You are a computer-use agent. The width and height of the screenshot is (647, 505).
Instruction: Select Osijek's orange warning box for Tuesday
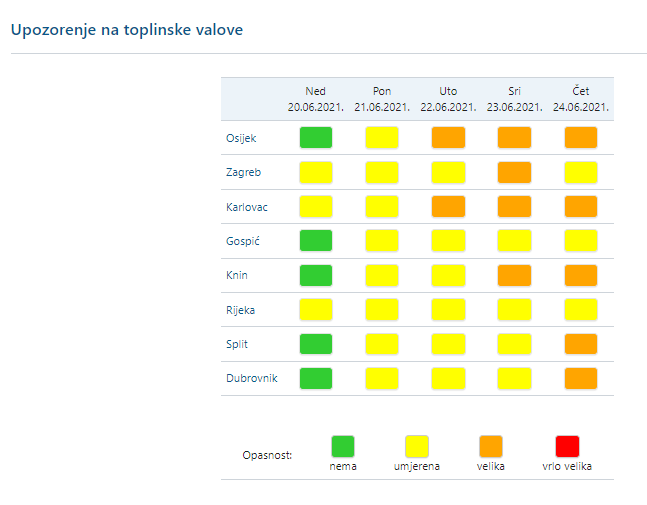448,138
